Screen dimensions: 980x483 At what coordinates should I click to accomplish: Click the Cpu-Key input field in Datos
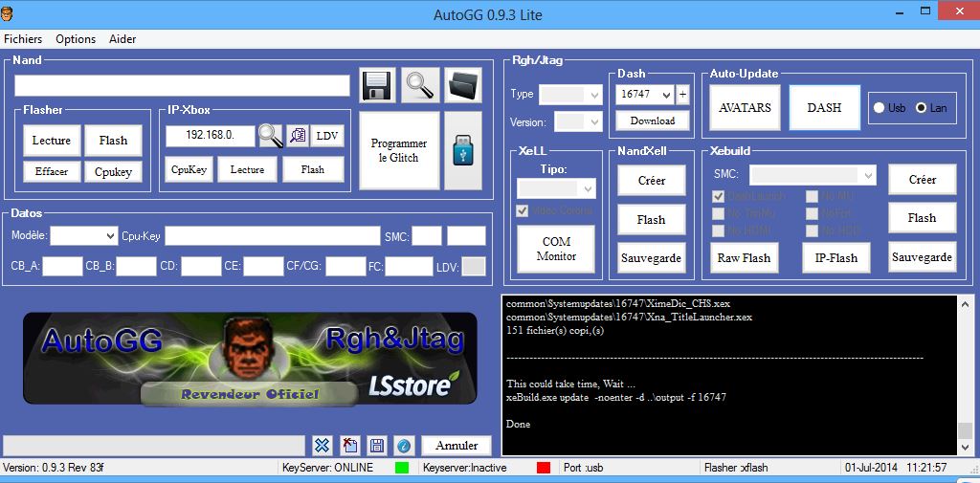pyautogui.click(x=273, y=235)
